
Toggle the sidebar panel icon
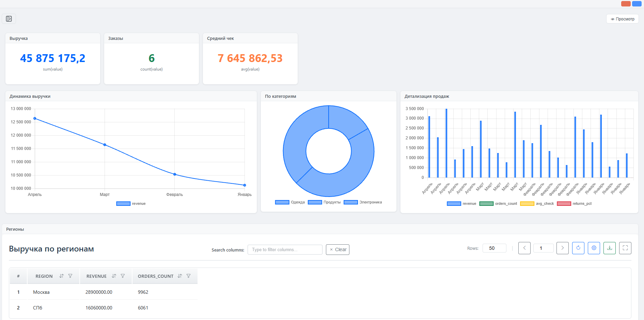[9, 19]
